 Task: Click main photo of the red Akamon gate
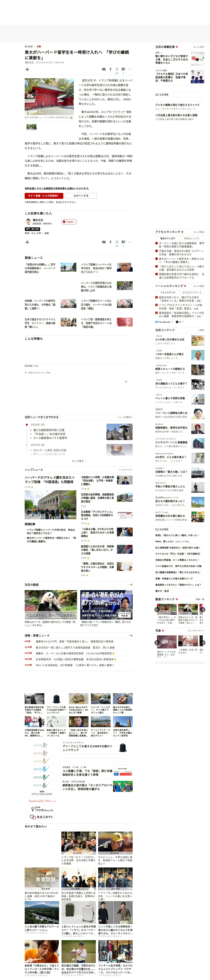point(49,97)
